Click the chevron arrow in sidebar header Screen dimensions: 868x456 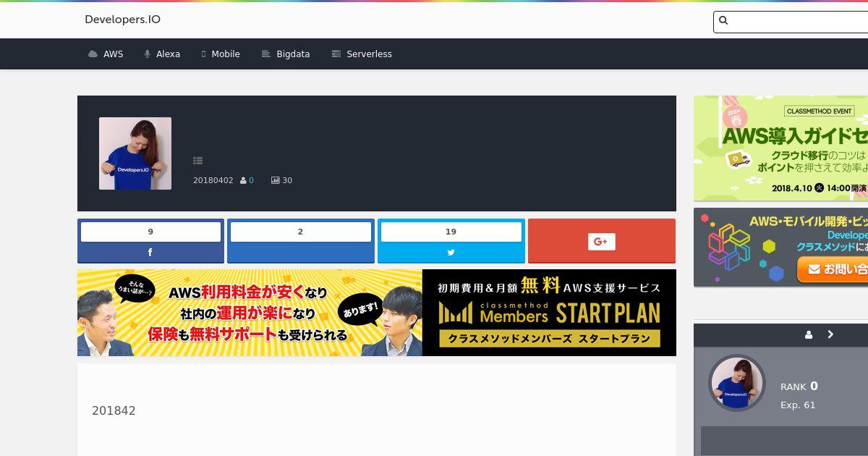830,334
